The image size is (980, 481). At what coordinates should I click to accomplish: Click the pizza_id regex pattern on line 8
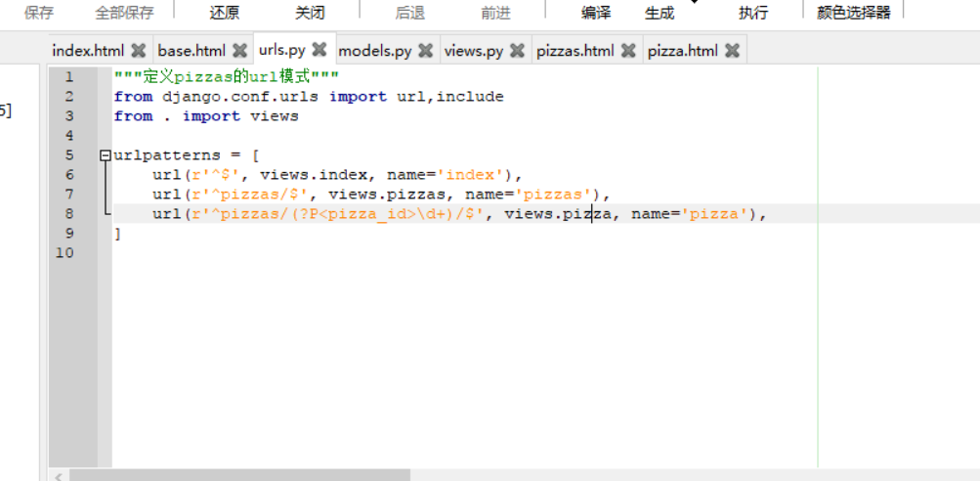click(x=338, y=214)
